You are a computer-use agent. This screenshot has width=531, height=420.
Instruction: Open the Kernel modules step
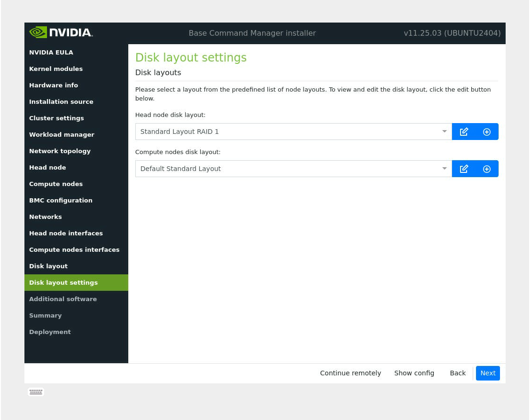56,69
